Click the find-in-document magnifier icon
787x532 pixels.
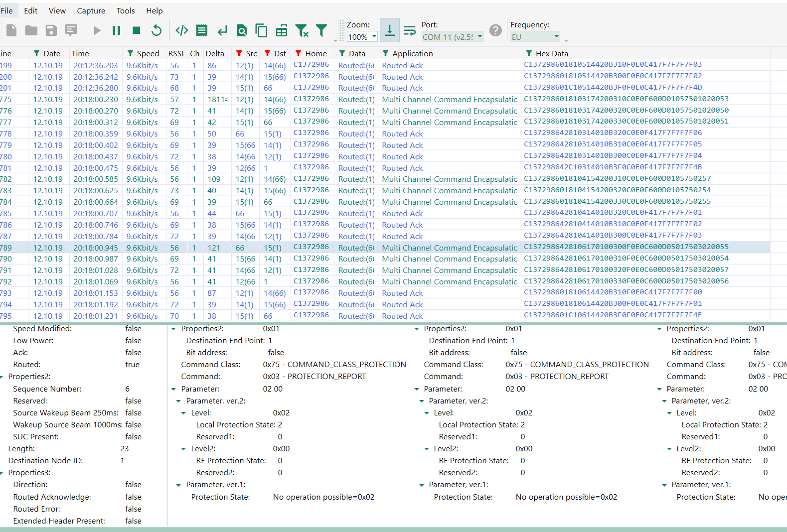242,31
